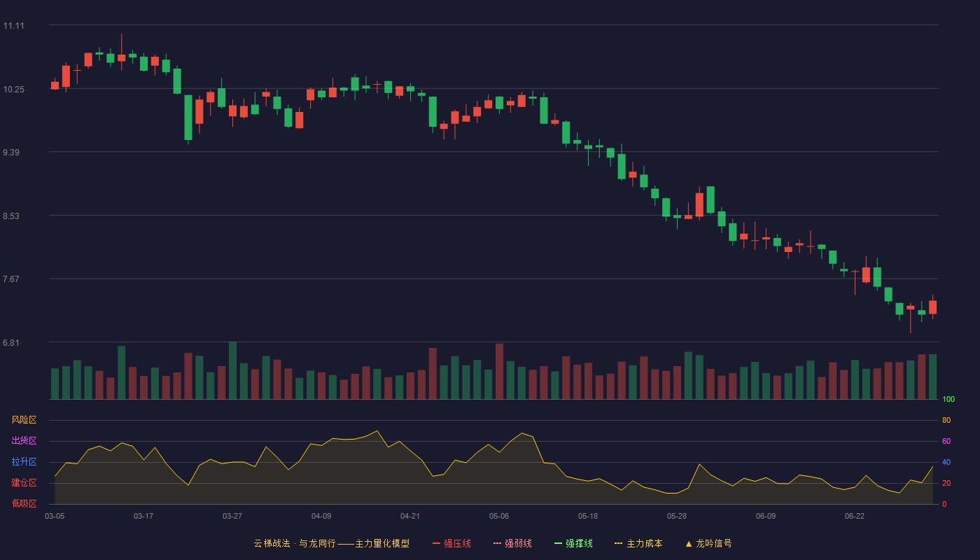Click the 06-22 date axis label
Viewport: 980px width, 560px height.
855,516
